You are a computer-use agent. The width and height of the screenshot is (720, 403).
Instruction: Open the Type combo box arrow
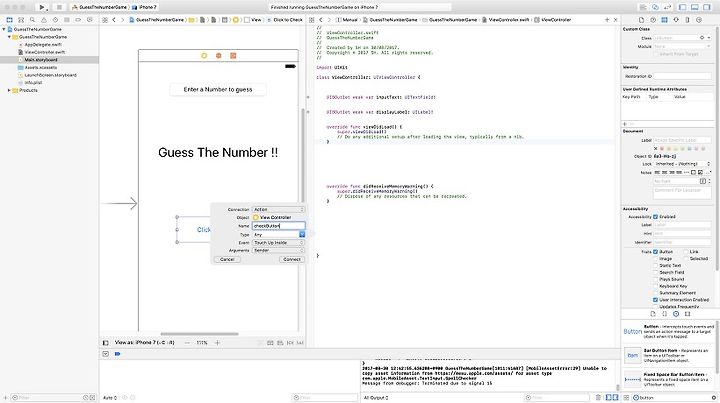click(x=302, y=235)
